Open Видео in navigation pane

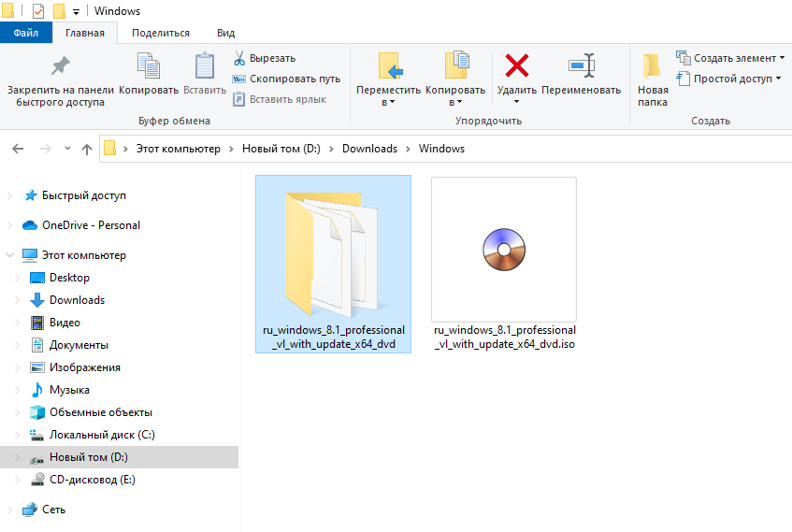65,323
